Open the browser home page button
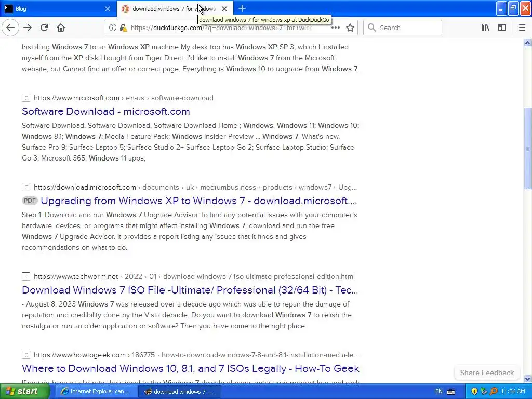This screenshot has height=399, width=532. coord(61,28)
